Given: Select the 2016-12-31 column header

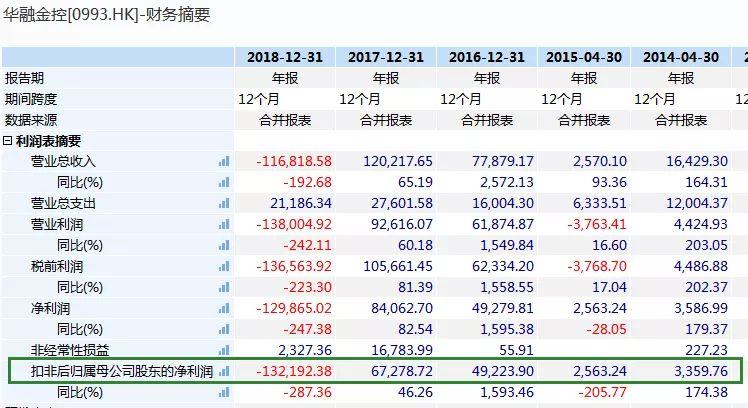Looking at the screenshot, I should tap(487, 57).
